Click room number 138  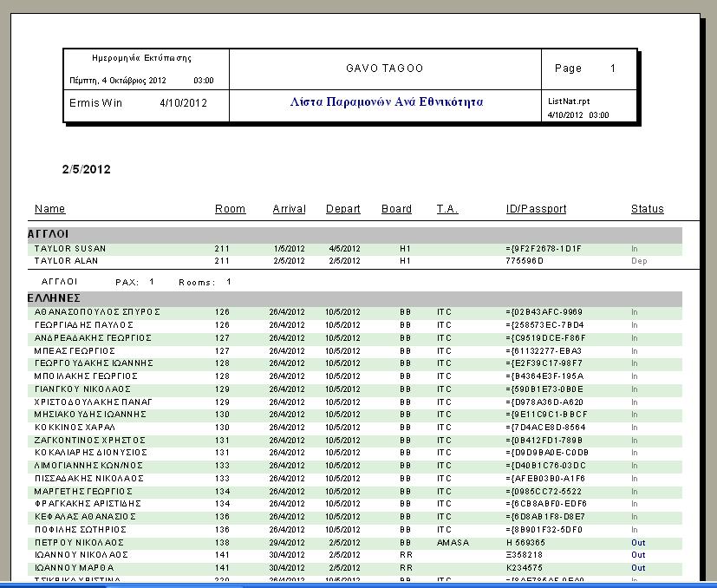coord(222,543)
